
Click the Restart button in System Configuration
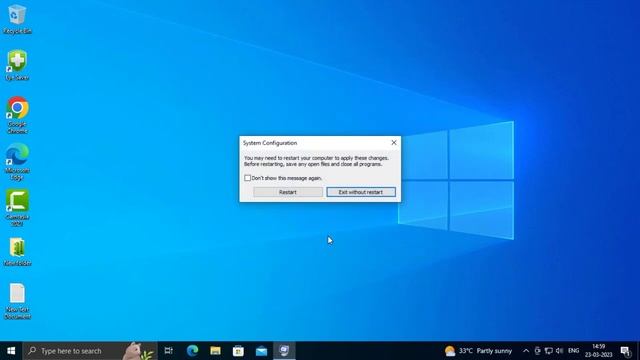pos(288,192)
